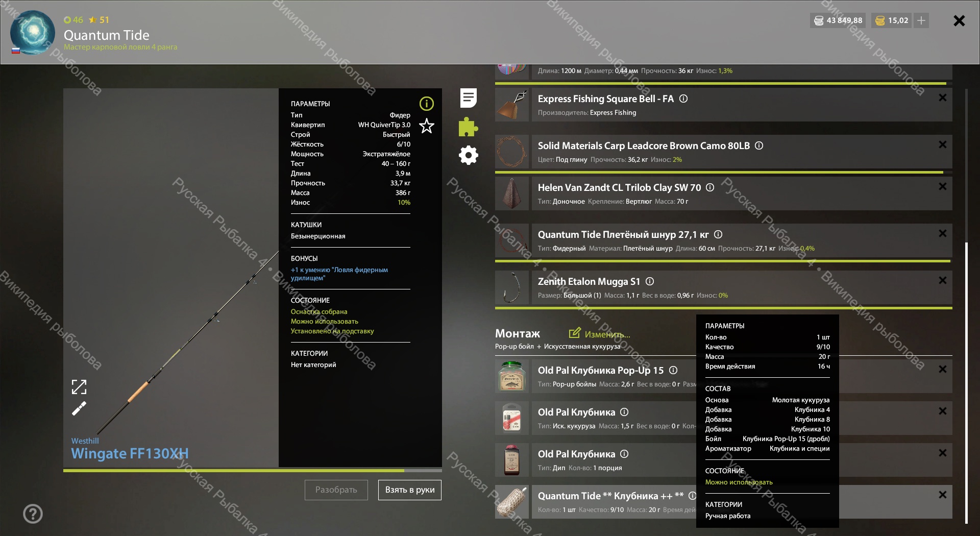Remove Solid Materials Leadcore from rig
This screenshot has height=536, width=980.
click(943, 144)
